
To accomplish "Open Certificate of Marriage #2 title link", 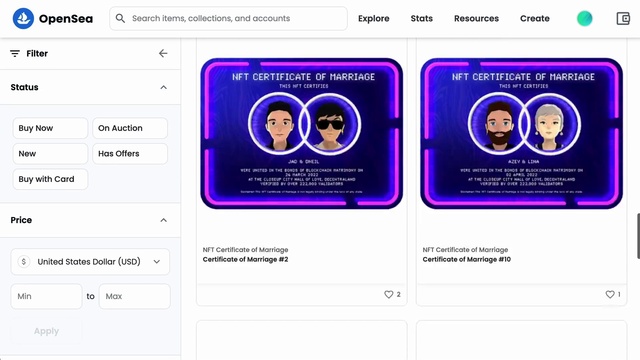I will (x=245, y=260).
